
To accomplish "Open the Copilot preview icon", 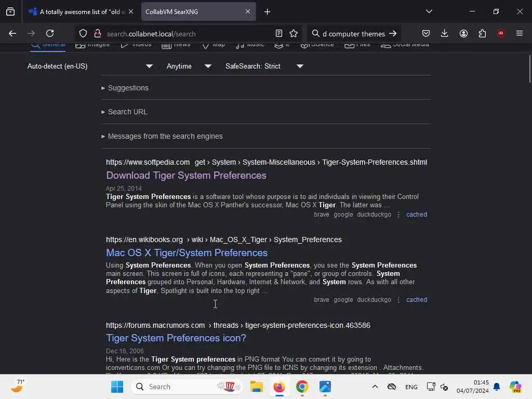I will [515, 387].
